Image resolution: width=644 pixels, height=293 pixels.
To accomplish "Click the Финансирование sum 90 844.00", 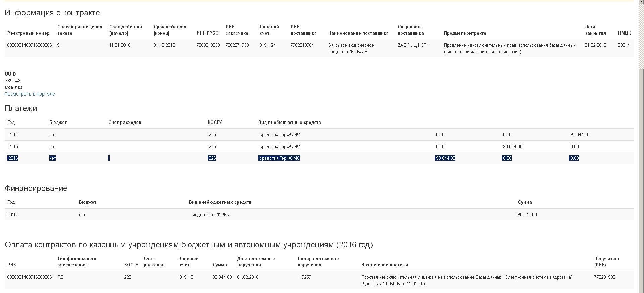I will (527, 215).
